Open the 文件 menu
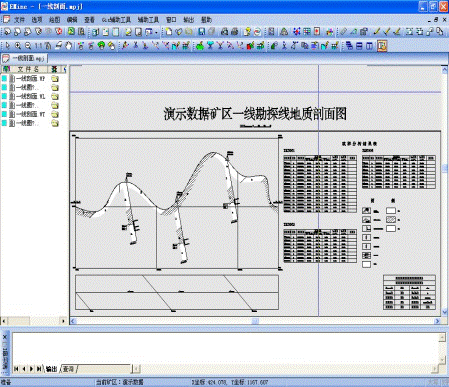This screenshot has width=449, height=387. [19, 20]
